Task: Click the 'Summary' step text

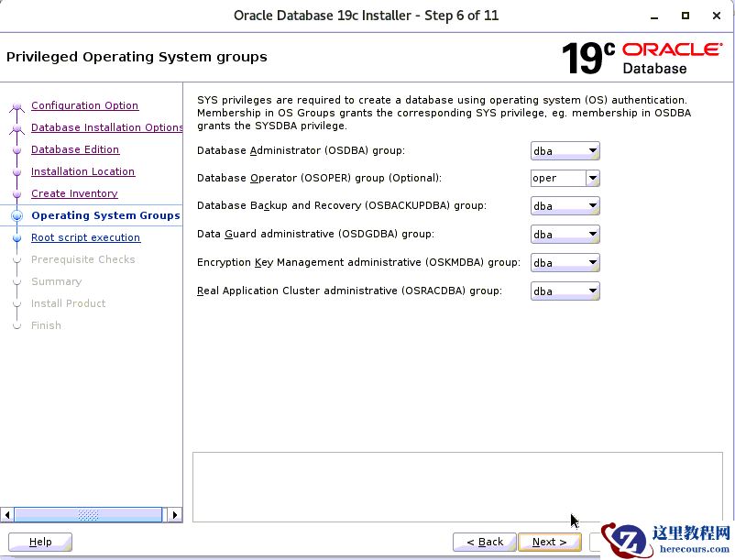Action: (56, 281)
